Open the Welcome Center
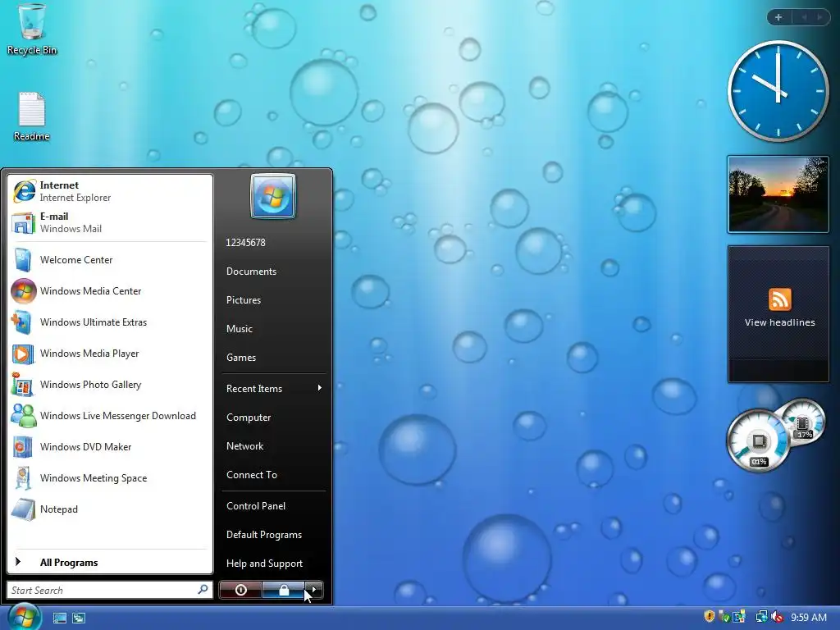The image size is (840, 630). pyautogui.click(x=110, y=260)
